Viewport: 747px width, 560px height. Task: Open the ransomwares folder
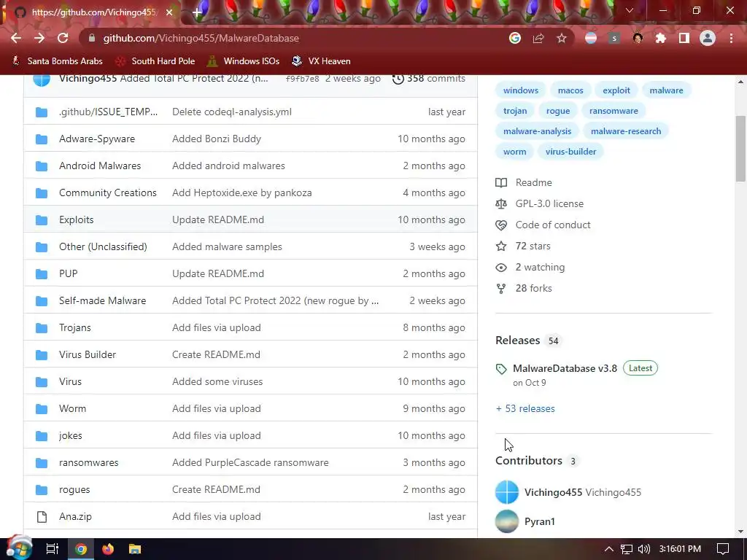coord(88,463)
